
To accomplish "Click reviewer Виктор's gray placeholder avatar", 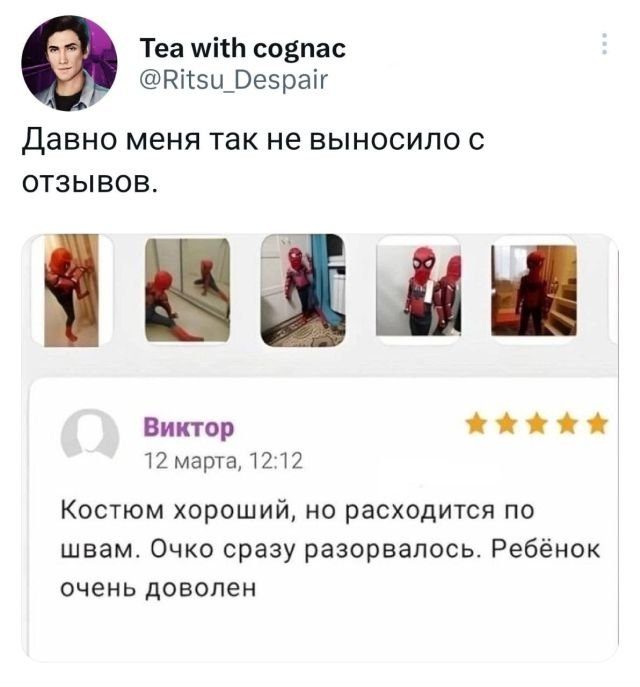I will (x=90, y=436).
